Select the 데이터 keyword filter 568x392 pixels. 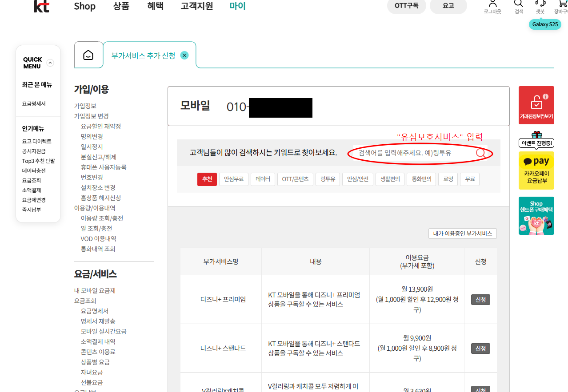coord(263,179)
